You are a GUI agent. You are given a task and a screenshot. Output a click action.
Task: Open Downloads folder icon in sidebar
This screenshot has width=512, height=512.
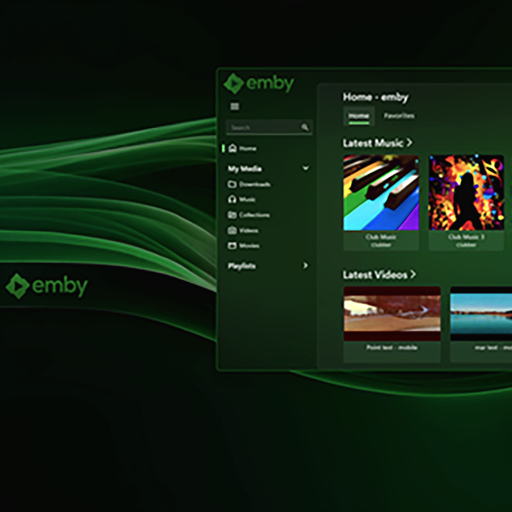point(232,184)
